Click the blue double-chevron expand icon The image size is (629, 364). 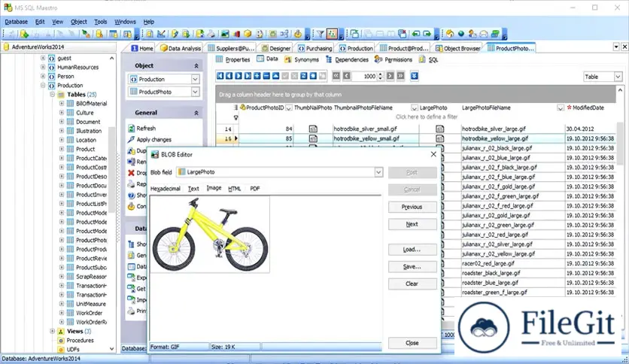(x=415, y=76)
